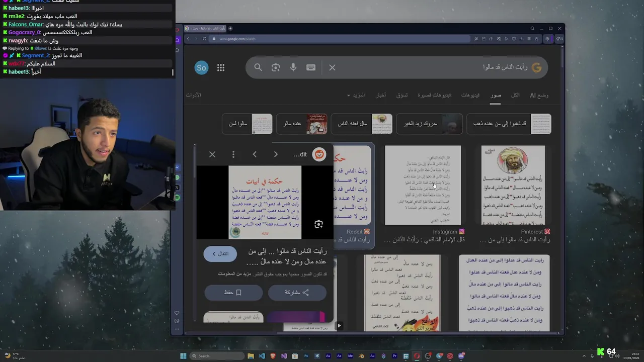Switch to the All (الكل) results tab
Viewport: 644px width, 362px height.
tap(515, 95)
